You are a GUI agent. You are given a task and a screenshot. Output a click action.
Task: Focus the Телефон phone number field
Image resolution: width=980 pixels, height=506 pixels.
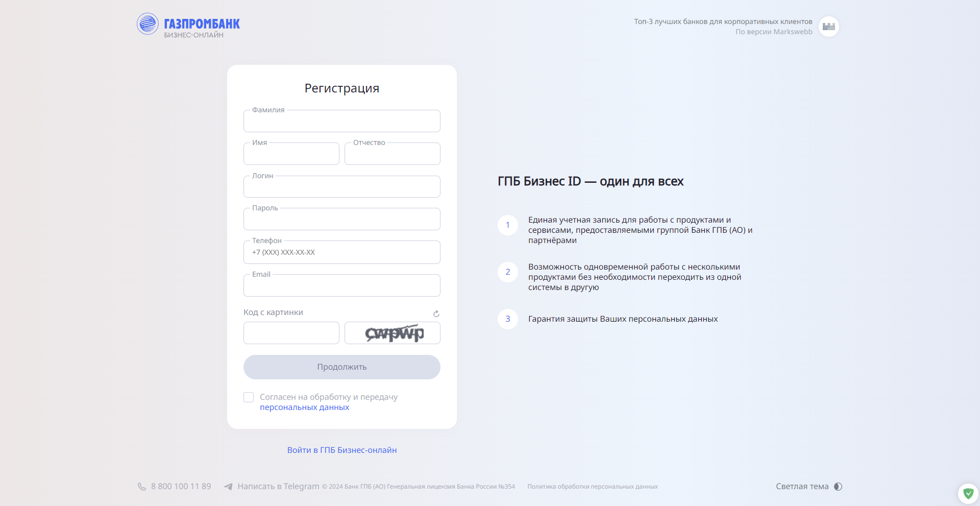pos(341,252)
